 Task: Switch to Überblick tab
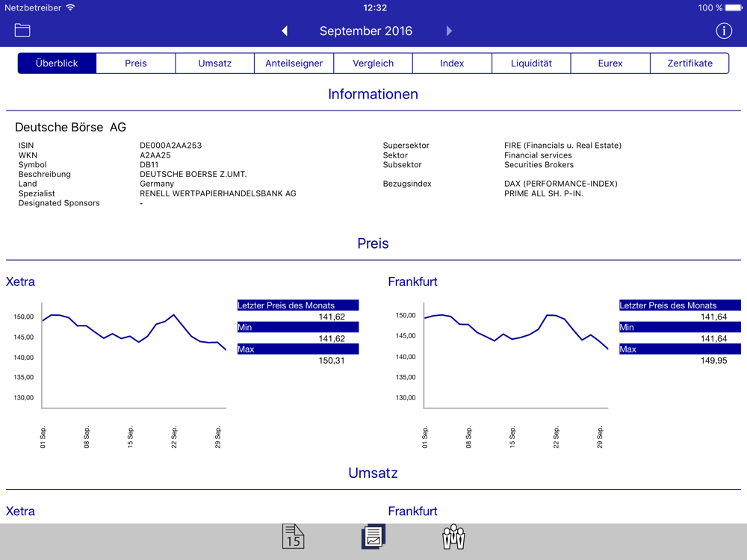click(x=57, y=63)
